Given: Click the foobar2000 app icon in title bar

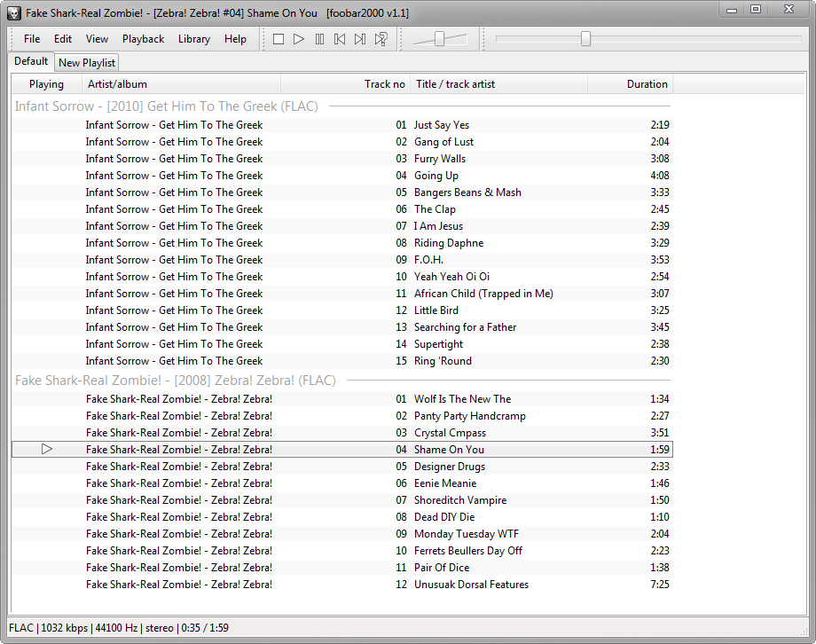Looking at the screenshot, I should (x=13, y=12).
